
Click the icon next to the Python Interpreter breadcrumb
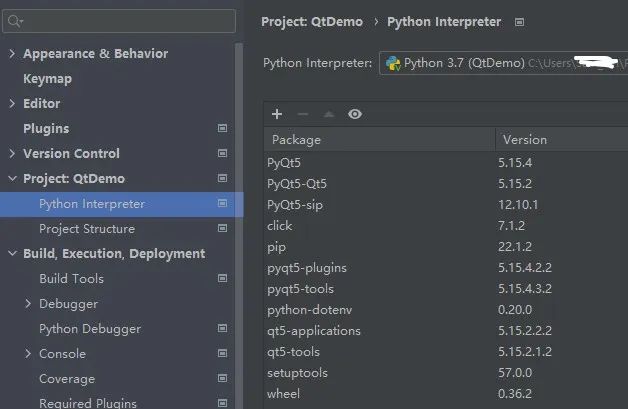(x=520, y=22)
